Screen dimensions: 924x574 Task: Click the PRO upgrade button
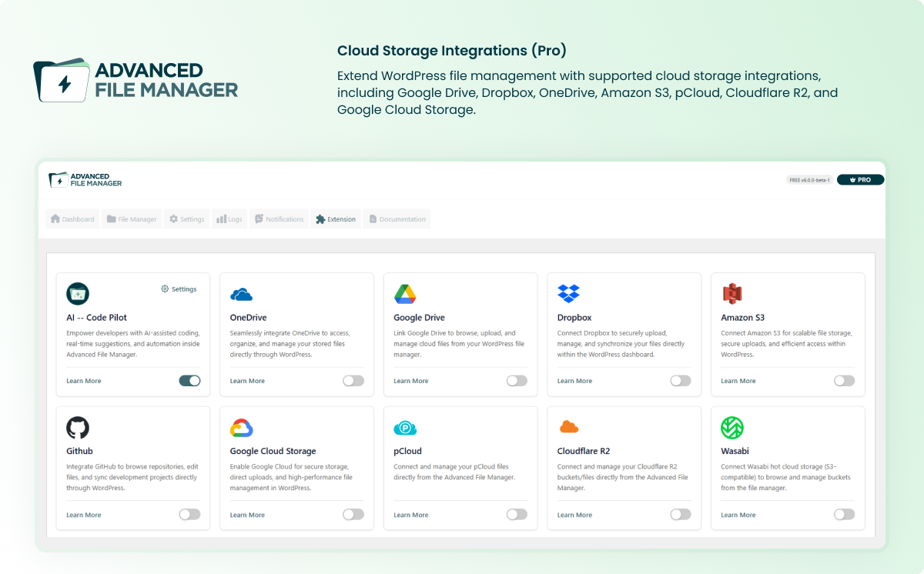point(860,179)
